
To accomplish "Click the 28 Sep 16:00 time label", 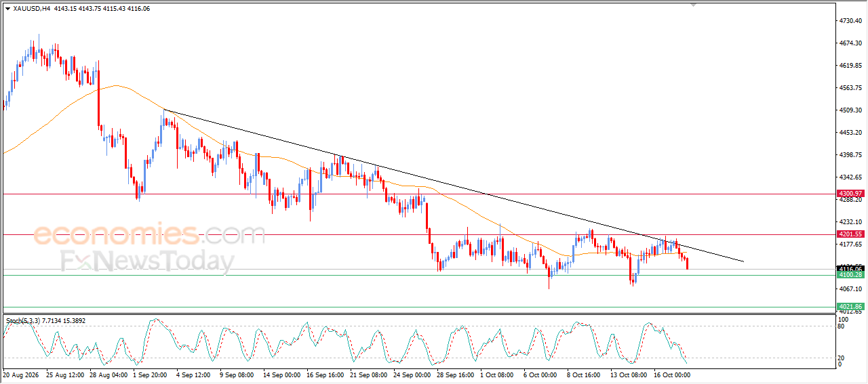I will [456, 375].
